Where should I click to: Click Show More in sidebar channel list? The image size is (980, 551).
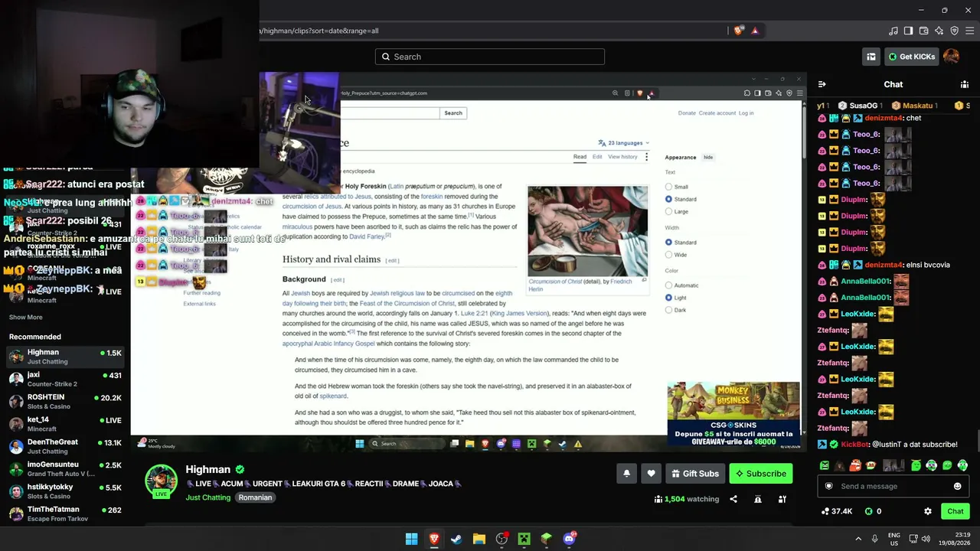(x=26, y=317)
